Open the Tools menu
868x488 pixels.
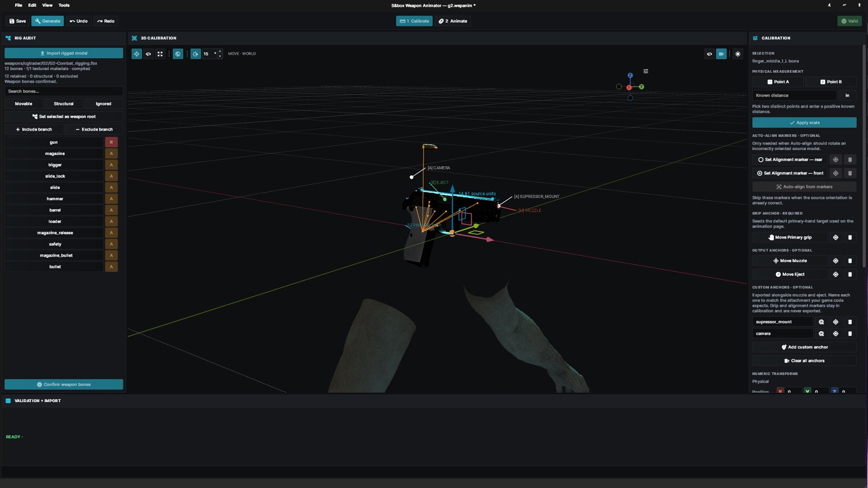tap(64, 5)
